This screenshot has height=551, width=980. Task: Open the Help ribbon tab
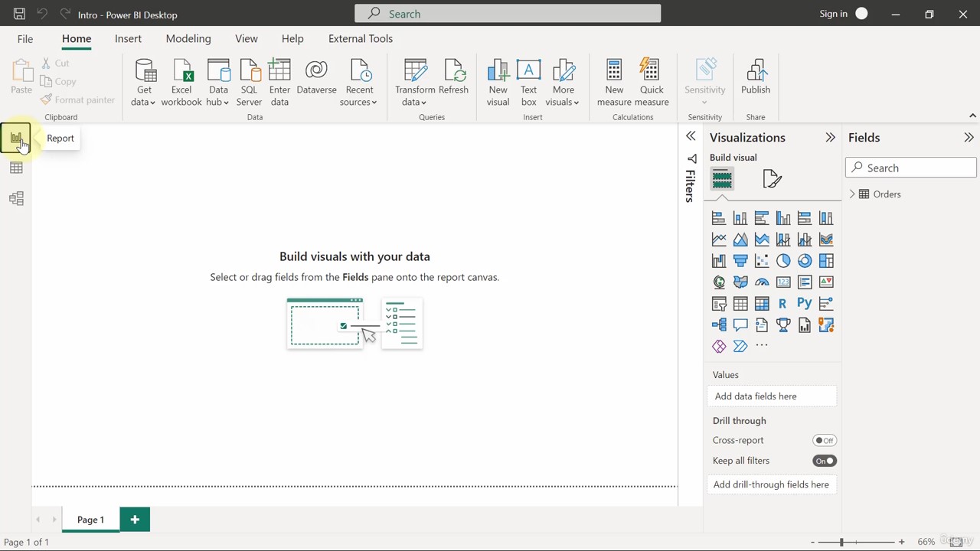(x=292, y=38)
